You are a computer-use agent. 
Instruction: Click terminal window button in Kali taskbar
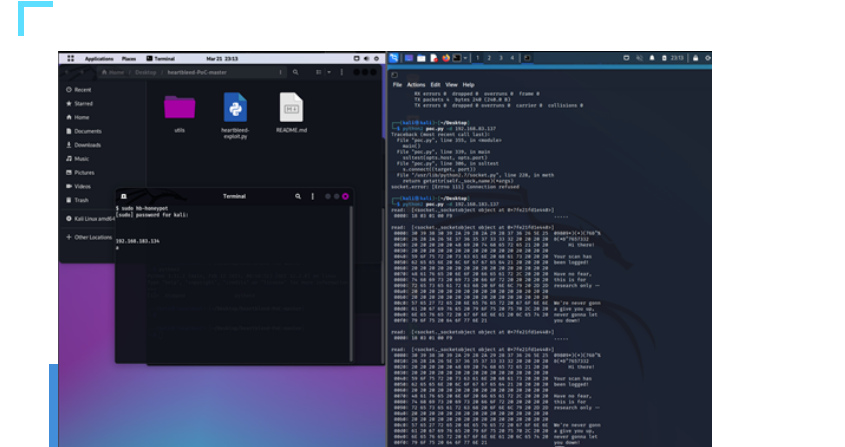(x=527, y=58)
